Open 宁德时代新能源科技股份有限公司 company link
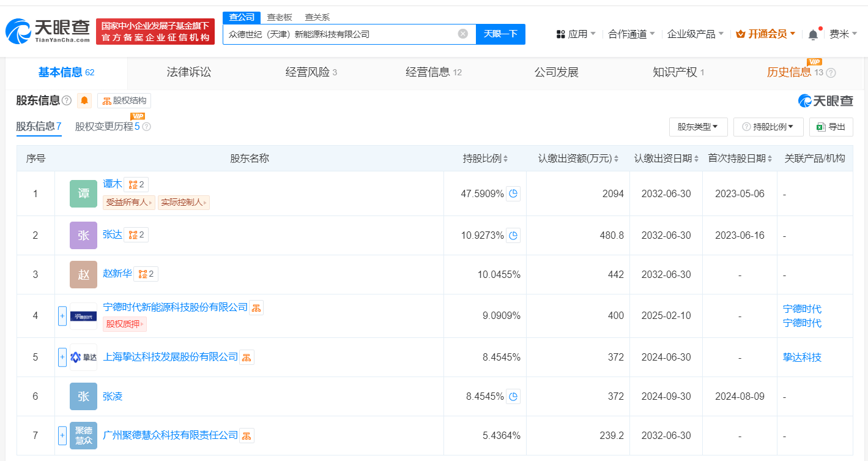 click(175, 307)
